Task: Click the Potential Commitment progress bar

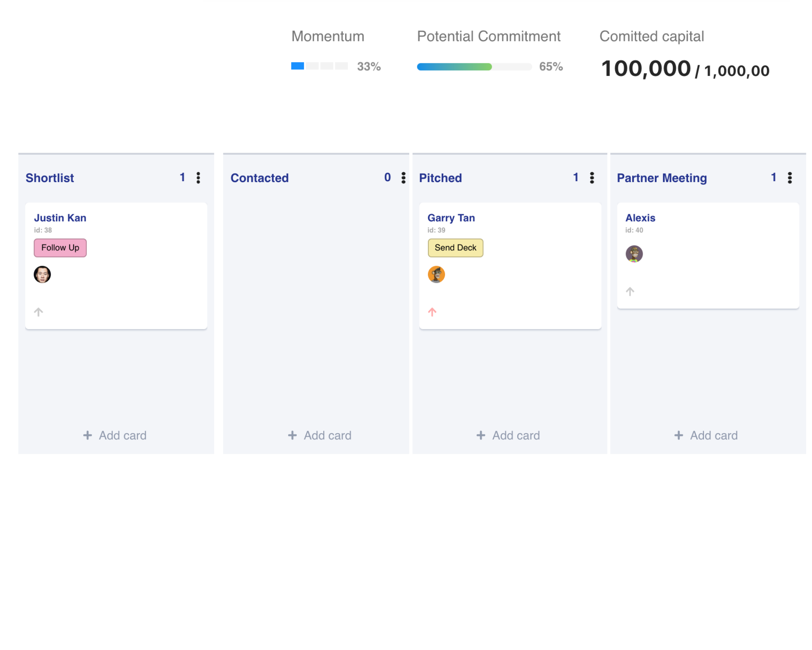Action: (474, 67)
